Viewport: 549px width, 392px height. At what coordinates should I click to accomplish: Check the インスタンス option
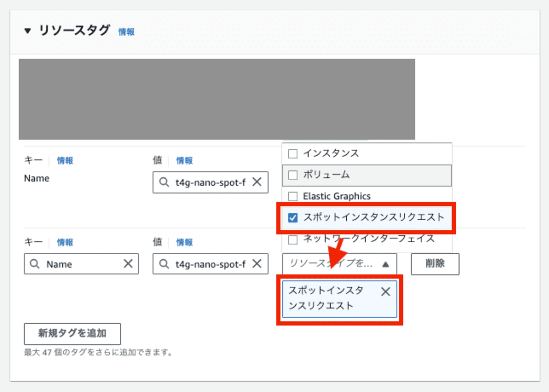293,154
